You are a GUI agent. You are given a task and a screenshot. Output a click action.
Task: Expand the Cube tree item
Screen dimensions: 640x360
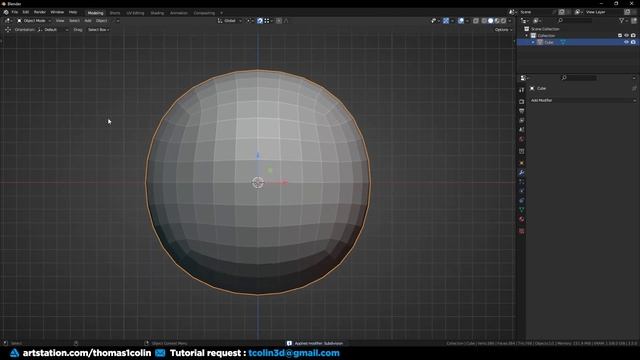point(533,42)
